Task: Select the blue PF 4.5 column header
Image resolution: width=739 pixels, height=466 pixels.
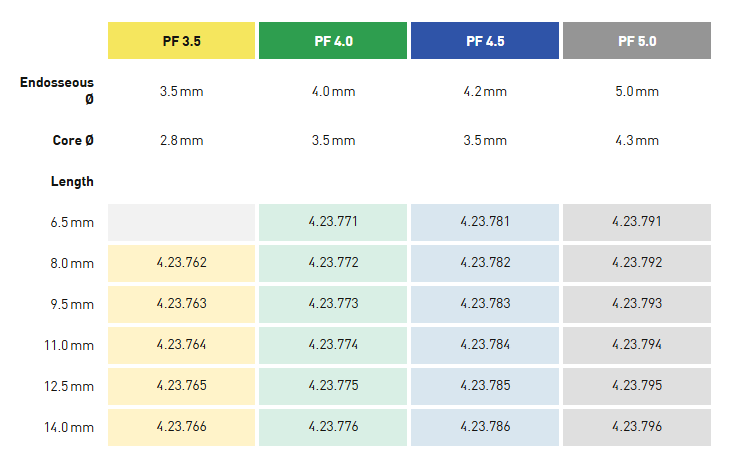Action: [485, 41]
